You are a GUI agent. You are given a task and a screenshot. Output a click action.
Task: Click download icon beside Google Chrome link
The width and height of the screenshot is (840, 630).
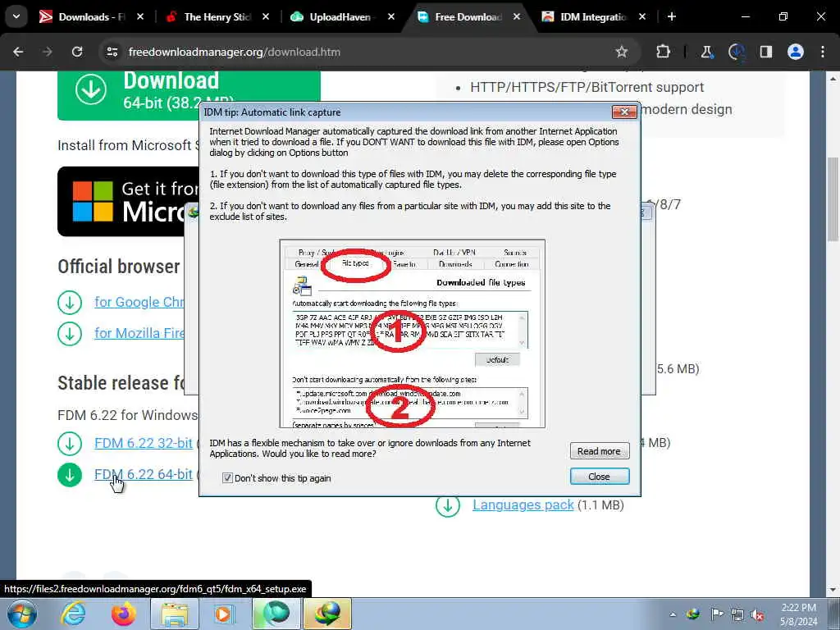[70, 303]
